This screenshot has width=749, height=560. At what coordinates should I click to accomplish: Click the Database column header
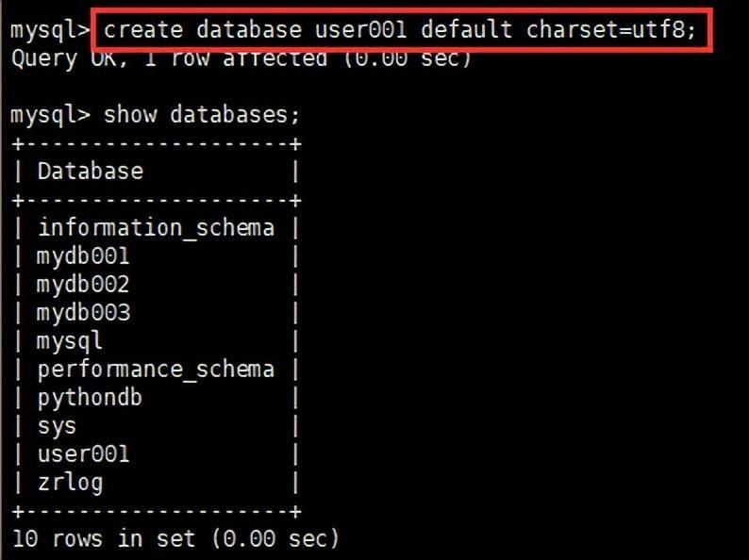point(91,171)
